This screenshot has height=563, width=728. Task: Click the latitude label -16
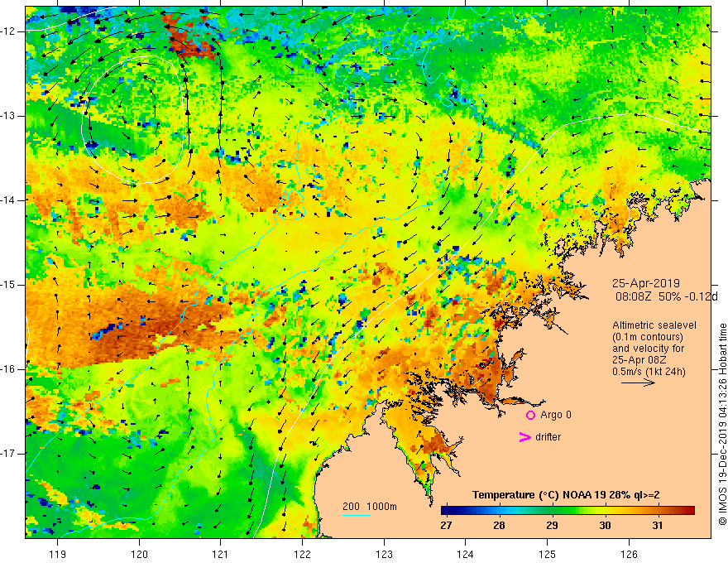click(x=8, y=369)
